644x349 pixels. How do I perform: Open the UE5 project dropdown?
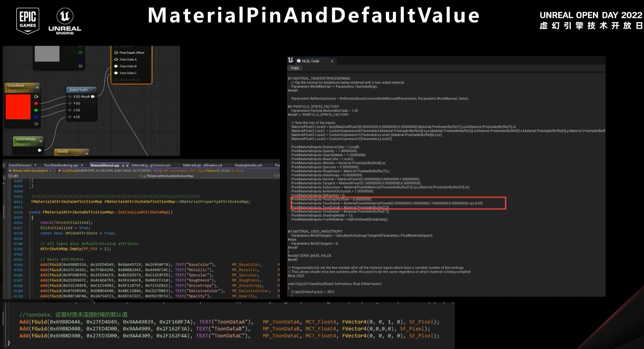pyautogui.click(x=140, y=176)
